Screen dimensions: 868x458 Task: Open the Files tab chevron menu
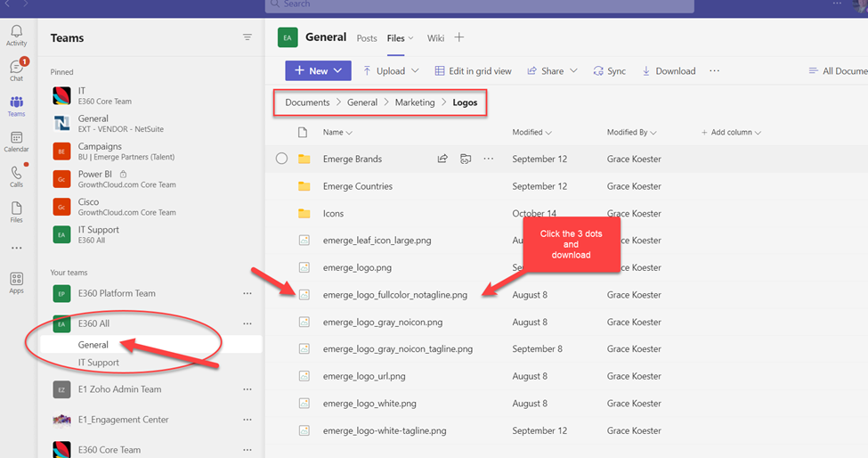coord(410,38)
